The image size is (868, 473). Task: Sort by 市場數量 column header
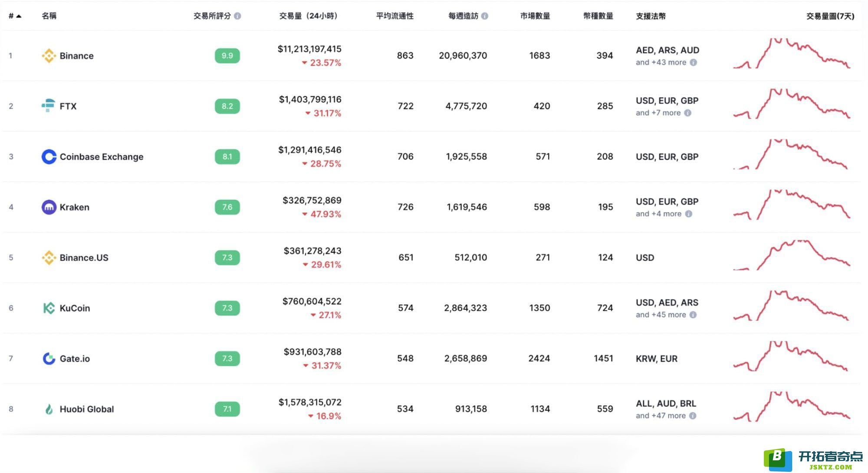point(535,16)
